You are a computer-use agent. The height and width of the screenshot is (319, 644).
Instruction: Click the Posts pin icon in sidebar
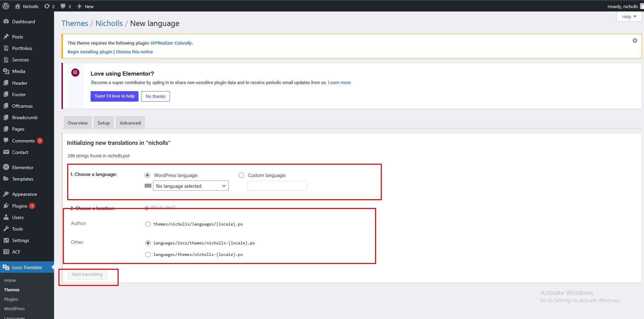click(x=6, y=36)
